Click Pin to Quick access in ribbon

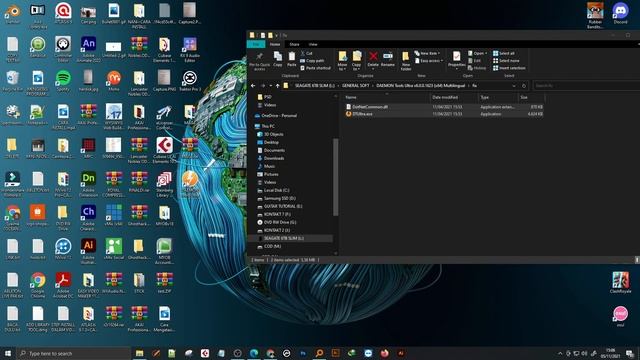coord(259,61)
